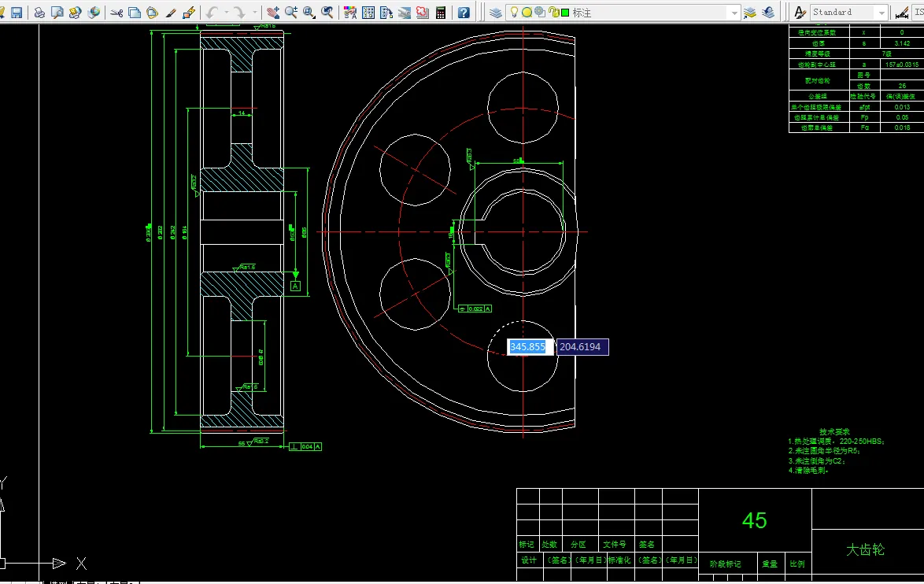Expand the Undo history arrow
Image resolution: width=924 pixels, height=584 pixels.
[227, 13]
